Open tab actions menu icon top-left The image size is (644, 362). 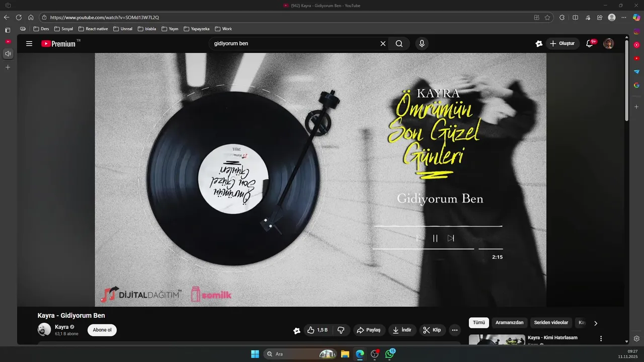pos(8,6)
